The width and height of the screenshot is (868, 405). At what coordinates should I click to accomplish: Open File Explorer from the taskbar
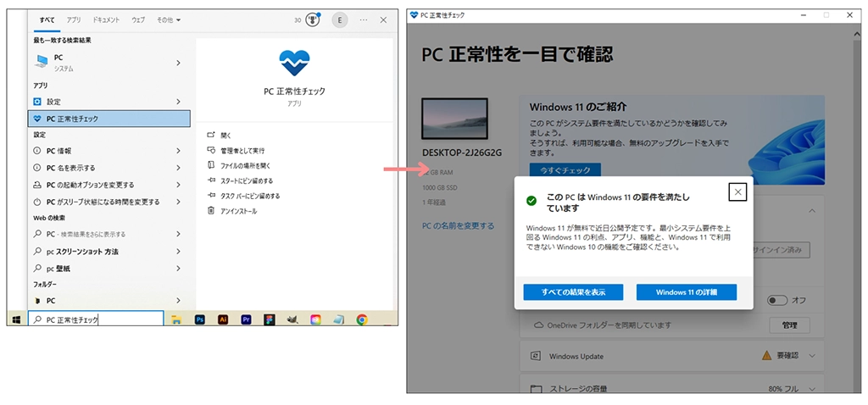coord(176,319)
